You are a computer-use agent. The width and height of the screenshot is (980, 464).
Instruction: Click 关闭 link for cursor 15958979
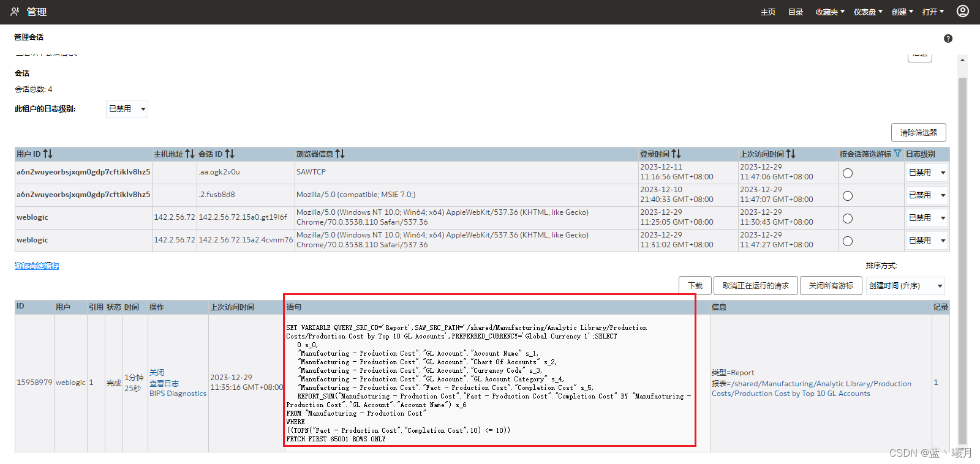(157, 372)
